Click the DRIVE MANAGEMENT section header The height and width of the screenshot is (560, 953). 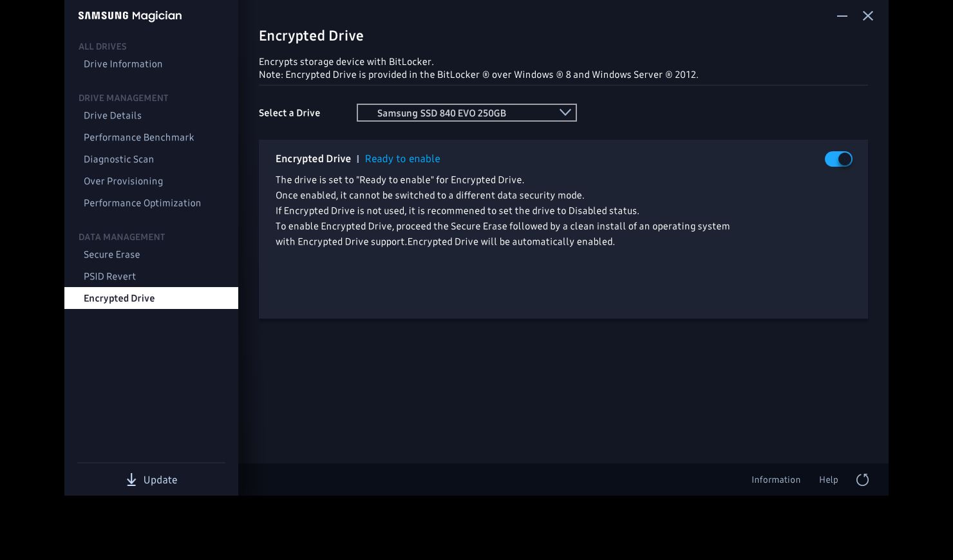(123, 98)
